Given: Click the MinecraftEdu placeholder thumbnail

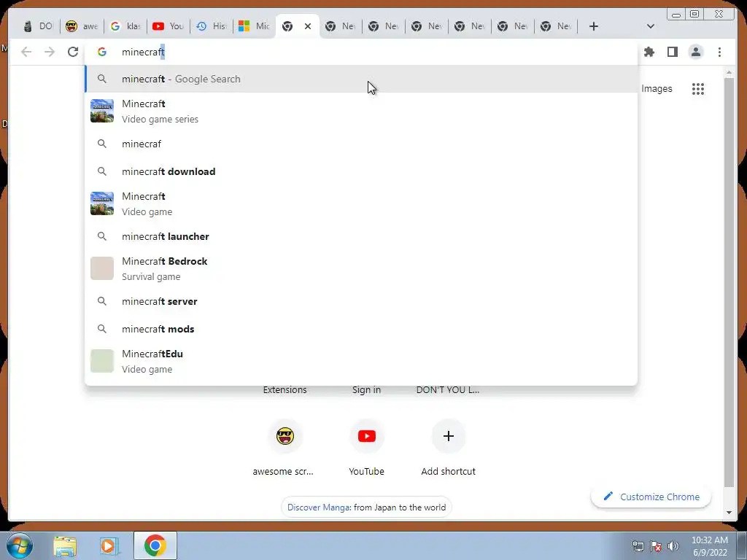Looking at the screenshot, I should point(102,361).
